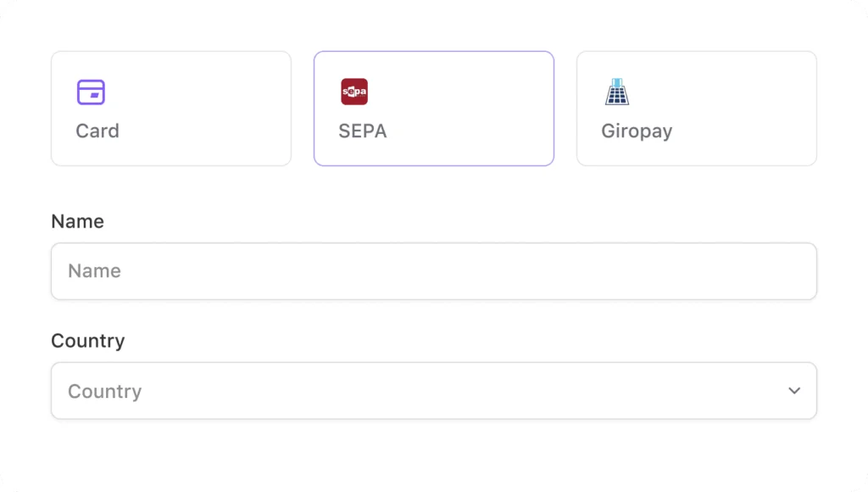Click the Giropay text label
Screen dimensions: 868x492
637,131
